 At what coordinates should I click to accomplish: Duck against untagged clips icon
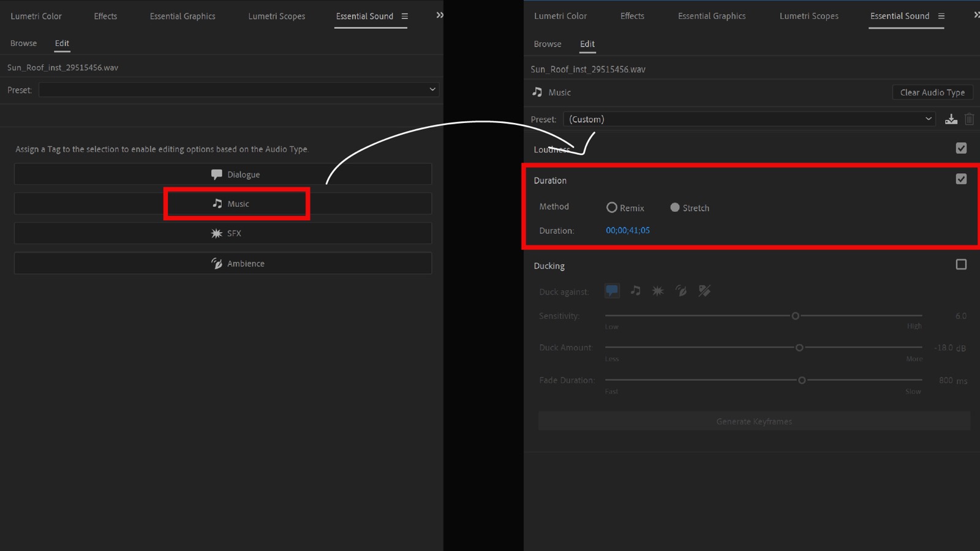click(x=704, y=291)
